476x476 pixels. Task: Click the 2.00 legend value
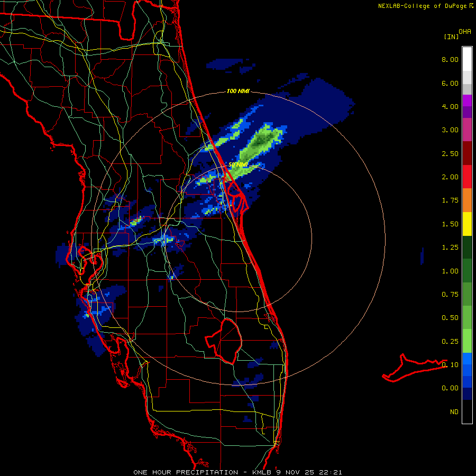[450, 177]
